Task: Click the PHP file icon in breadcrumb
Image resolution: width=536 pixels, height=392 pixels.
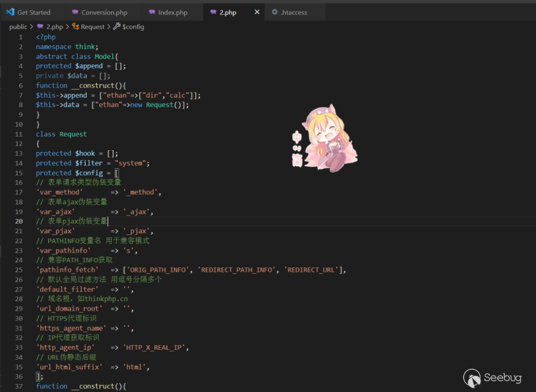Action: click(40, 27)
